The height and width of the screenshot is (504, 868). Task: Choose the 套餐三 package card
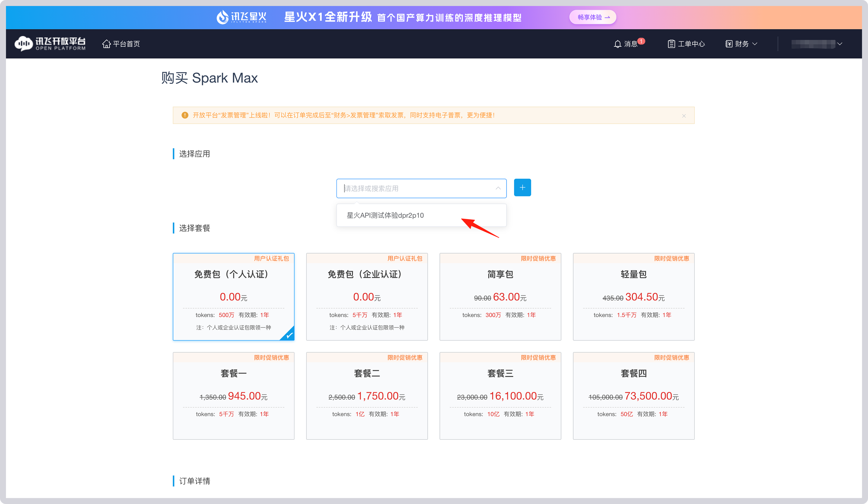(x=500, y=395)
